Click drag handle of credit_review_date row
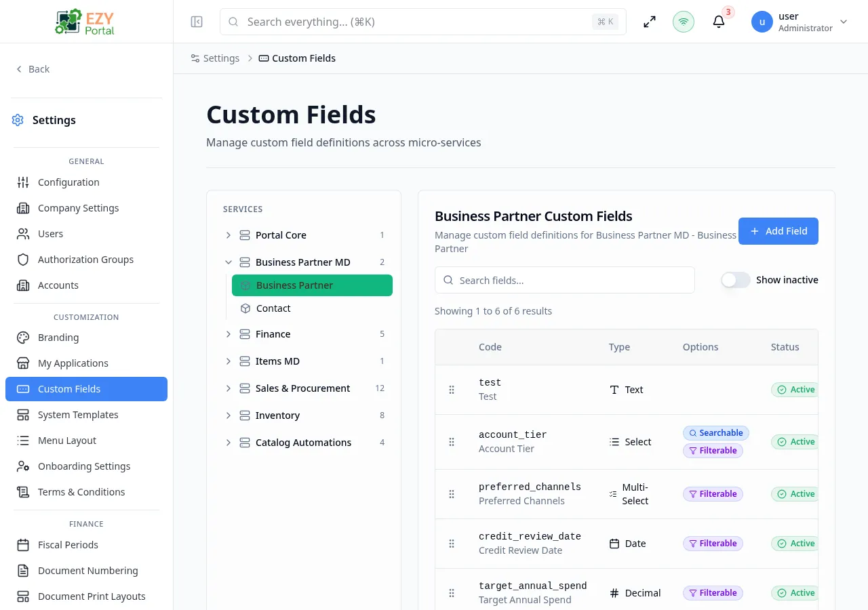This screenshot has width=868, height=610. pyautogui.click(x=452, y=544)
